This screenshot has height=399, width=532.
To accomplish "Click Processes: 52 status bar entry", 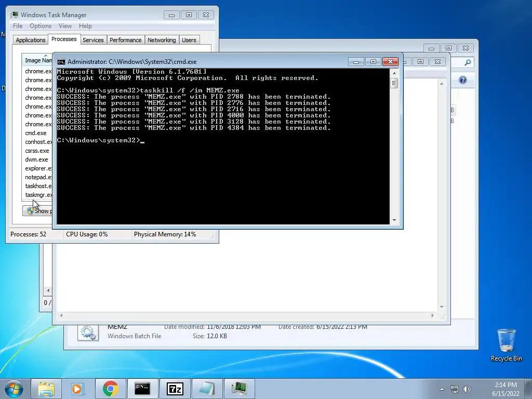I will point(28,234).
